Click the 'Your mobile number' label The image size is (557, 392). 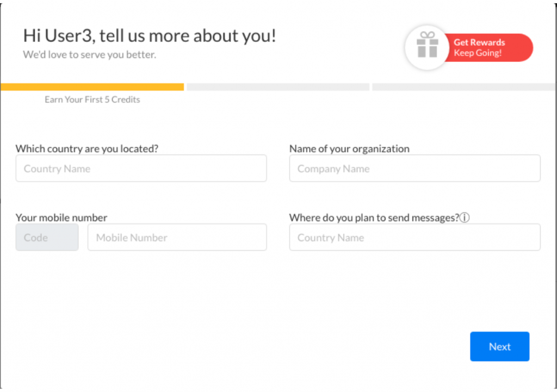[x=61, y=217]
